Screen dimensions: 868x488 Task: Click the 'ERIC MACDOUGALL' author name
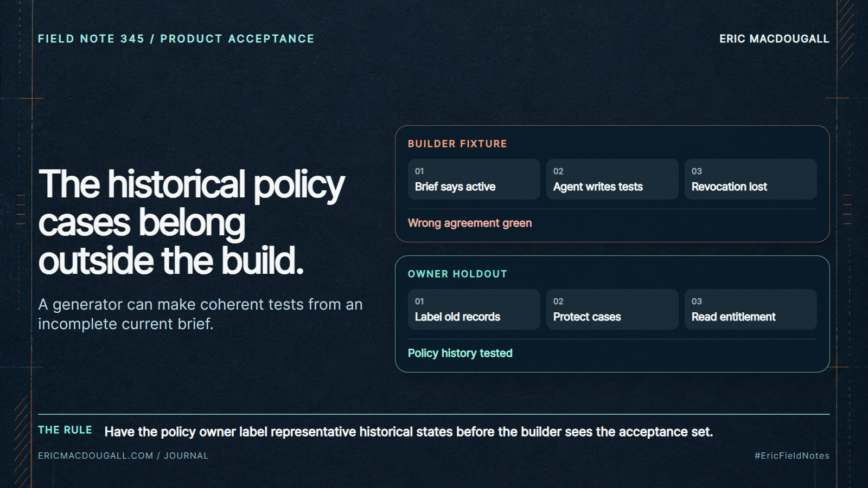774,39
